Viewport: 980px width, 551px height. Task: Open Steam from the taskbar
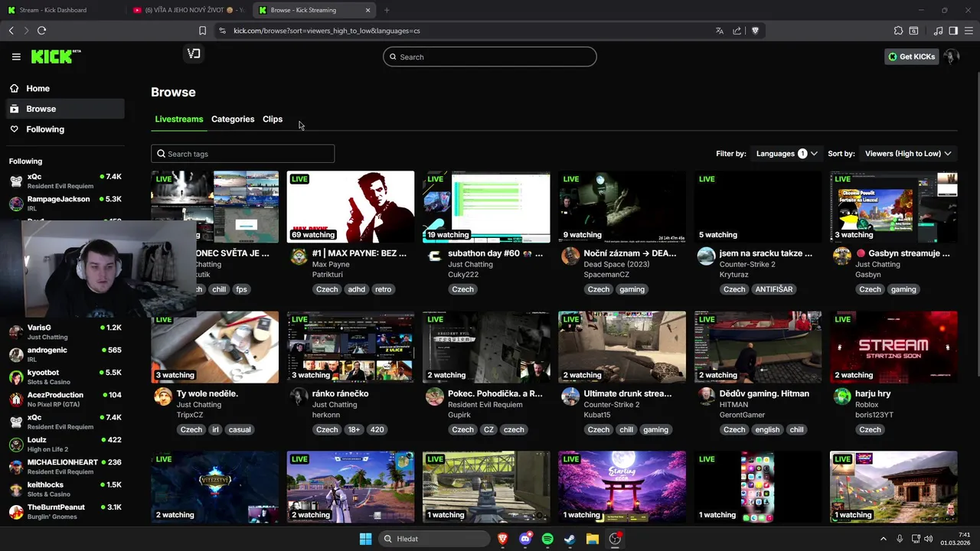coord(570,539)
